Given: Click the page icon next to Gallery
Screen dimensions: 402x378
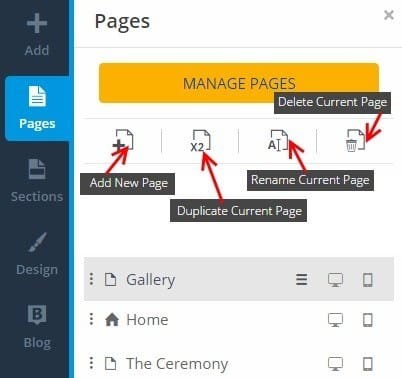Looking at the screenshot, I should [x=111, y=279].
